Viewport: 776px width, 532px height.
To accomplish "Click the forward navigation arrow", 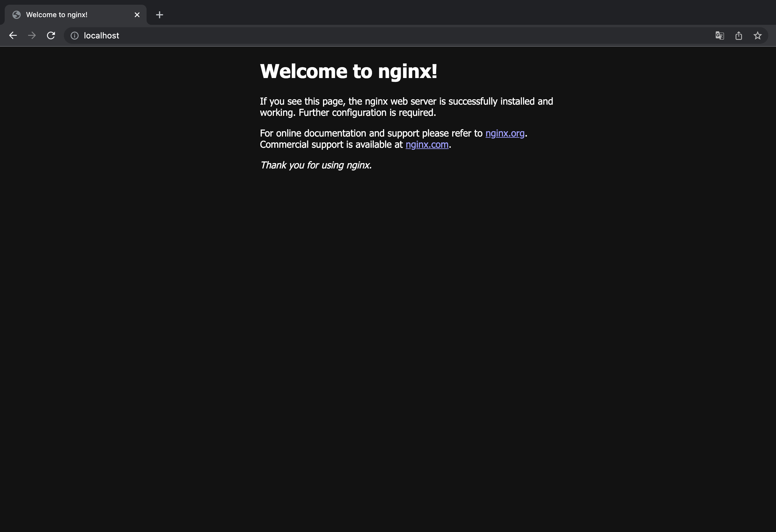I will tap(32, 35).
